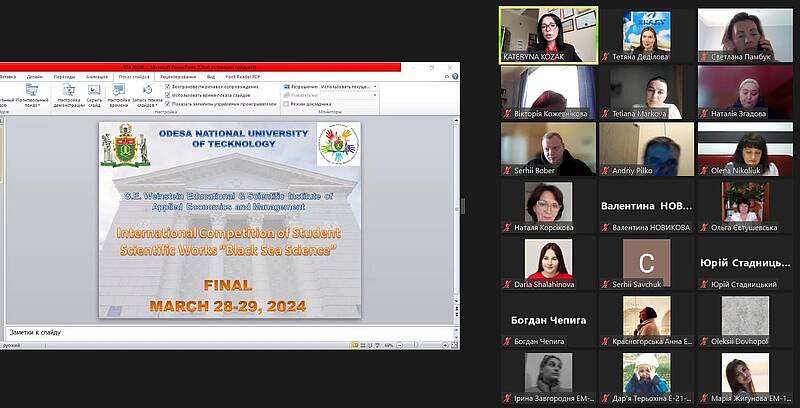Fit slide to current window icon
Image resolution: width=800 pixels, height=408 pixels.
[454, 345]
